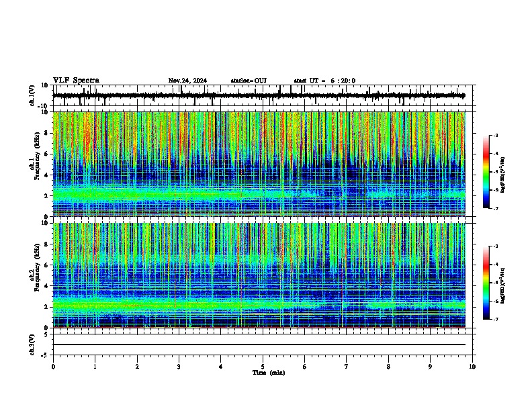
Task: Click the ch.2 colorbar log(PSD) label
Action: coord(502,285)
